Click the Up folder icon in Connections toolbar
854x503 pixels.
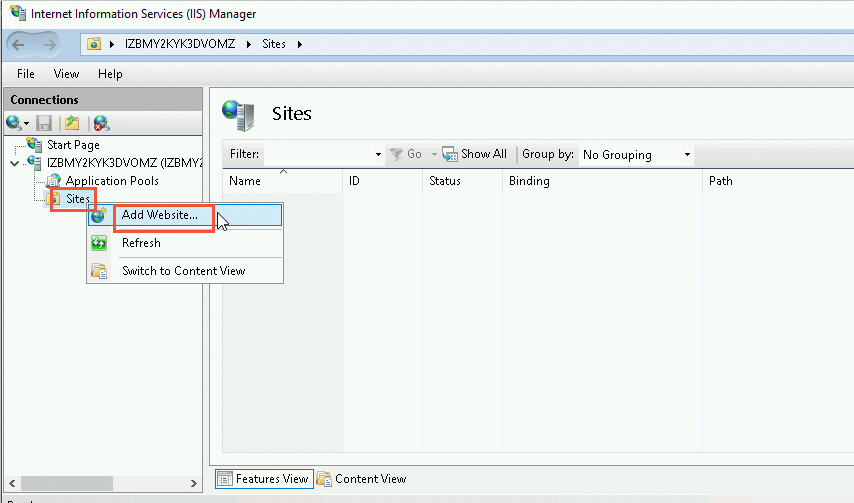72,124
